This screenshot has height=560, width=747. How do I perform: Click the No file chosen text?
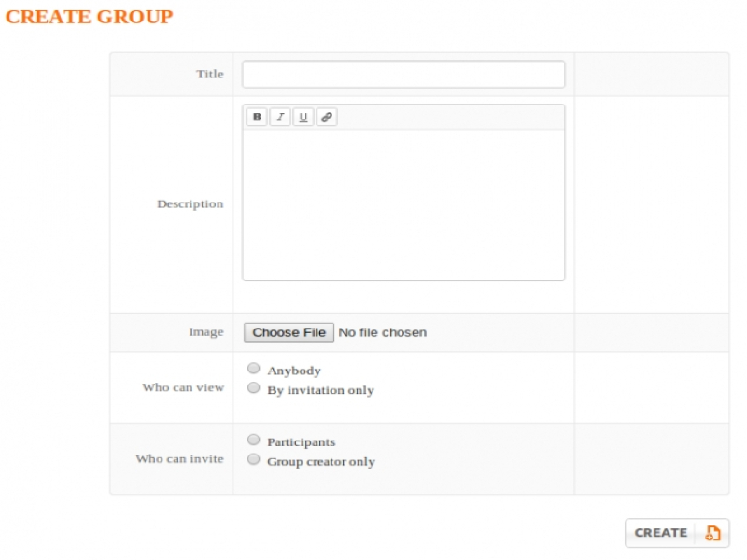point(382,332)
